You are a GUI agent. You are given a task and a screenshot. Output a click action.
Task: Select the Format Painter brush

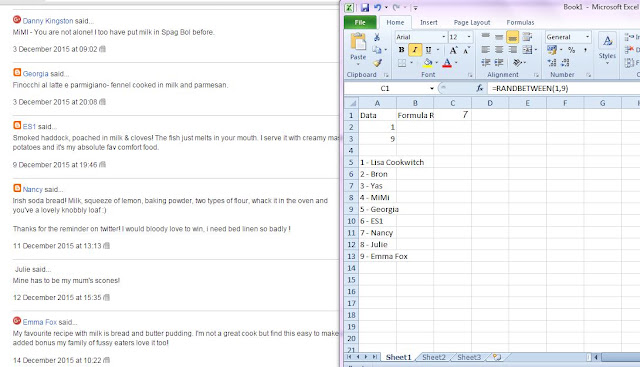377,62
